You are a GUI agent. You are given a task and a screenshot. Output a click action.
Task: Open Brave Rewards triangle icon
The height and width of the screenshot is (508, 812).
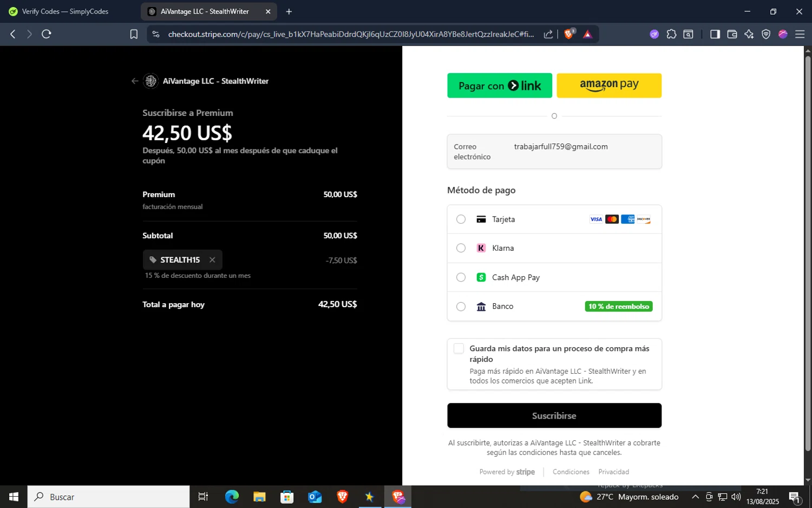[587, 34]
